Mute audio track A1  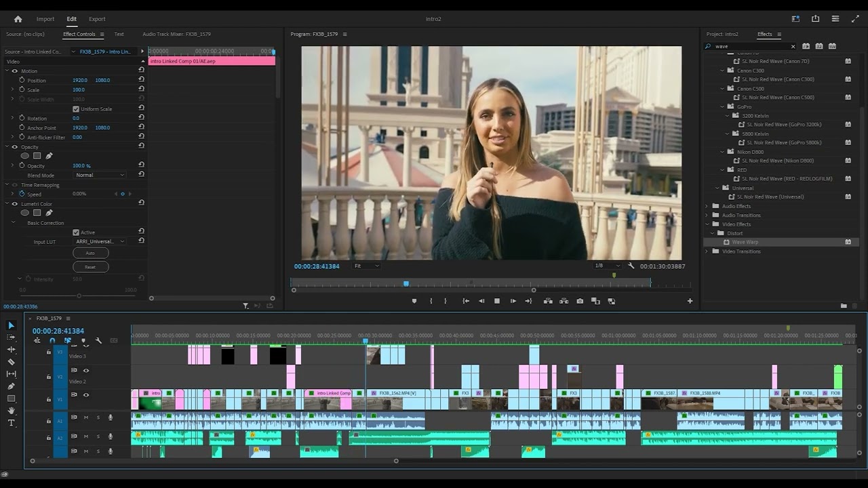click(86, 418)
